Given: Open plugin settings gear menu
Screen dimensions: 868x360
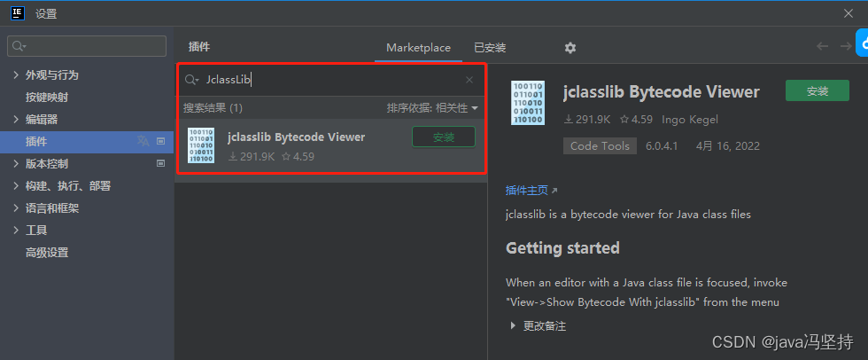Looking at the screenshot, I should [x=570, y=48].
